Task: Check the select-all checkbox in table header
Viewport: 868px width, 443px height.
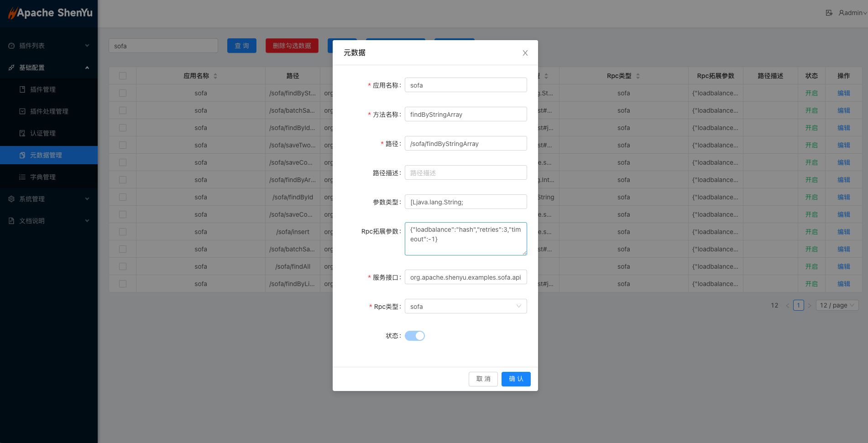Action: point(123,76)
